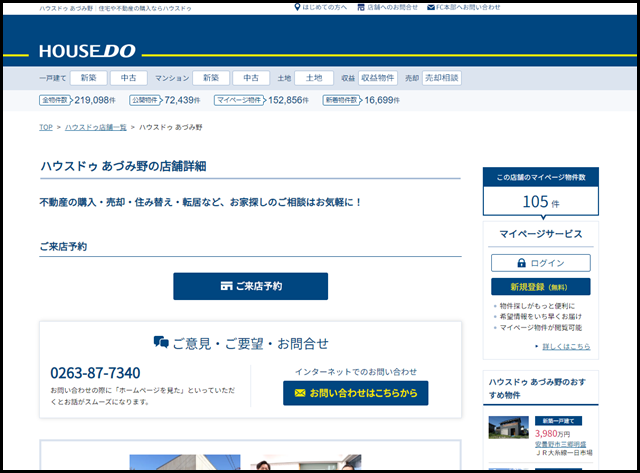The width and height of the screenshot is (640, 473).
Task: Click the 新築一戸建て tag label
Action: 558,421
